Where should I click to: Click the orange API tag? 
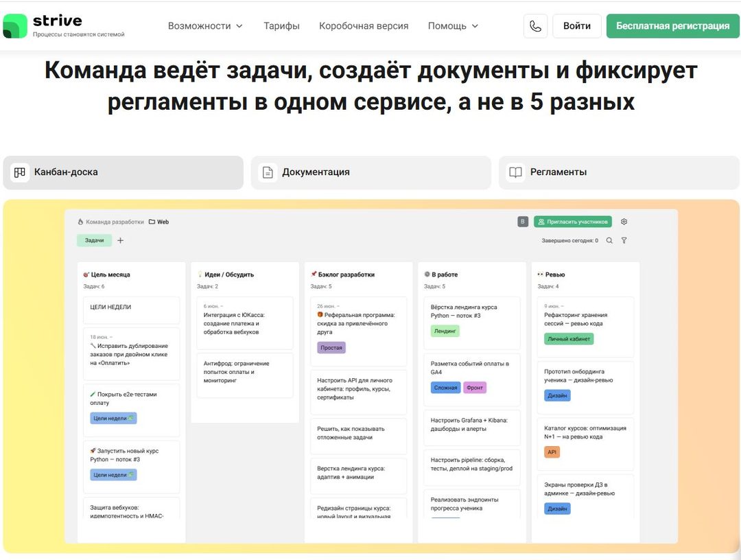552,452
